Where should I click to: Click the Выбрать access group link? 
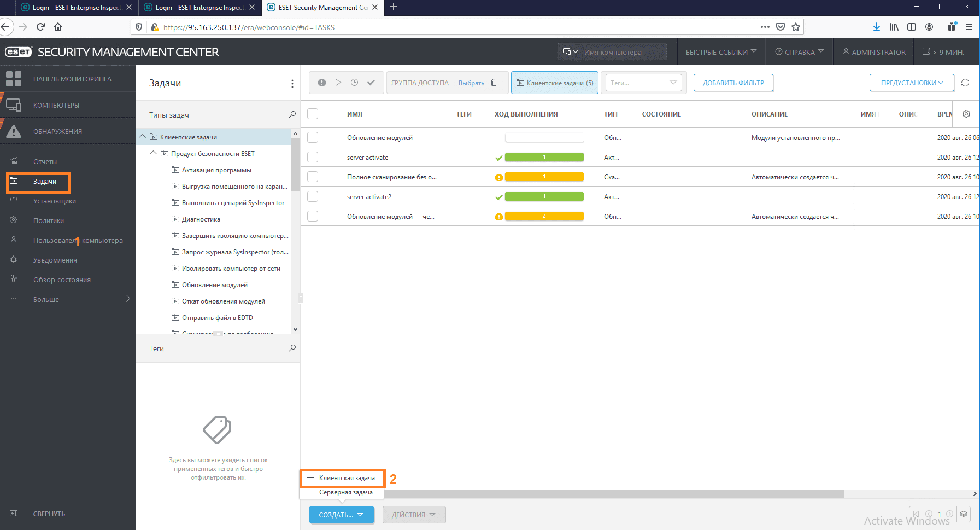click(471, 83)
